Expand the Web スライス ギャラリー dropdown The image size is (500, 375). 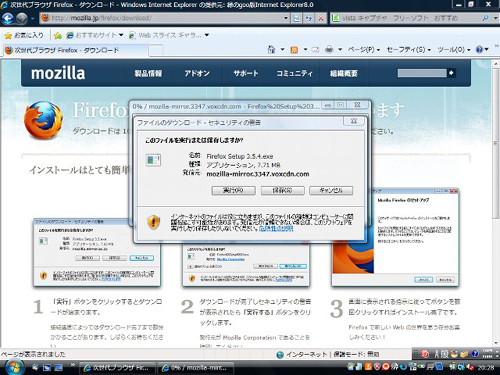(207, 35)
